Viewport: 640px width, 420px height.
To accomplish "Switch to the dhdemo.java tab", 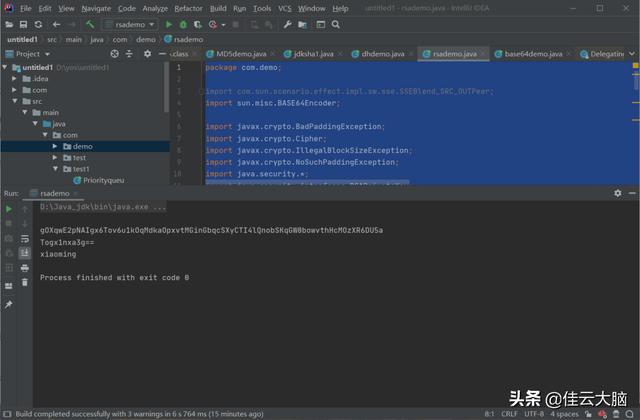I will tap(382, 54).
